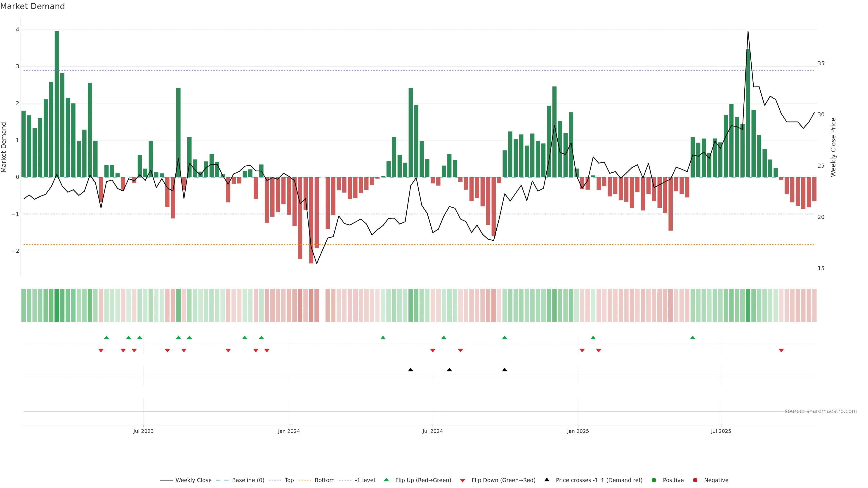The width and height of the screenshot is (868, 488).
Task: Hide the Top dotted line via legend
Action: pyautogui.click(x=289, y=480)
